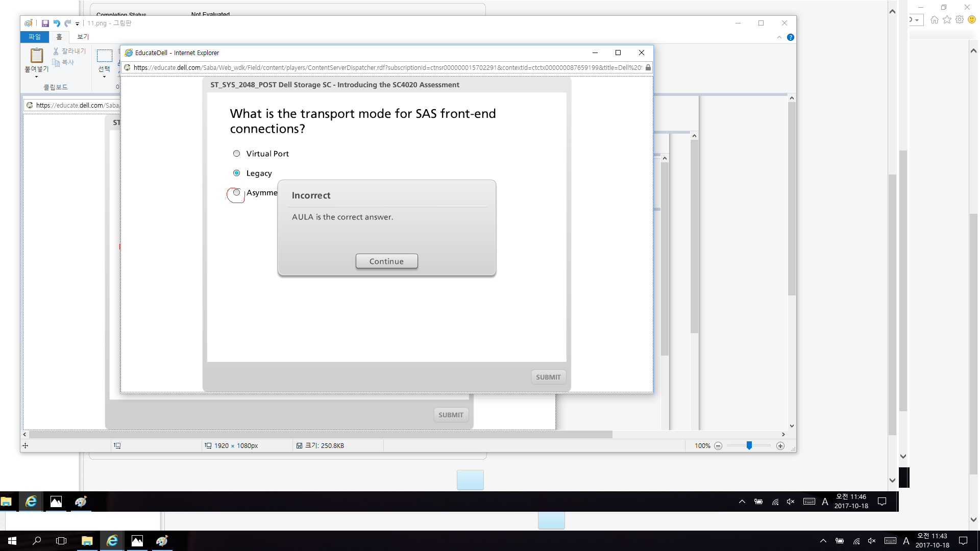The height and width of the screenshot is (551, 980).
Task: Click the zoom in plus icon
Action: pyautogui.click(x=780, y=446)
